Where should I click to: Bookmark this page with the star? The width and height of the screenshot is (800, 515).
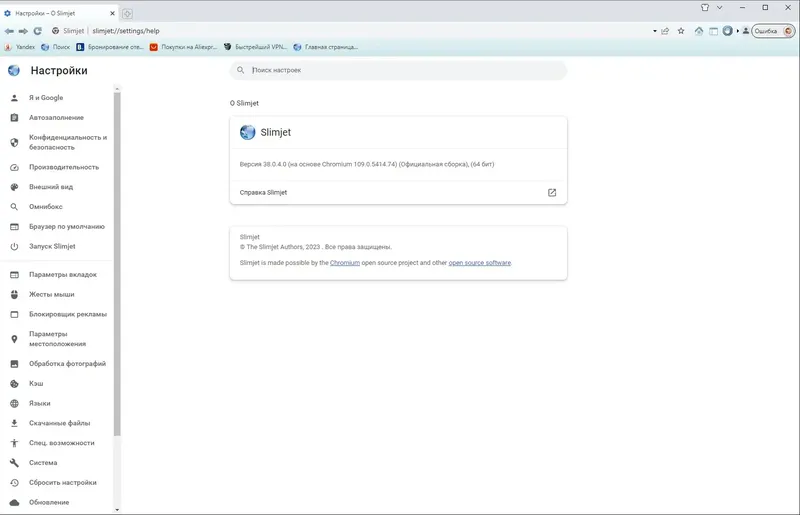(x=681, y=31)
